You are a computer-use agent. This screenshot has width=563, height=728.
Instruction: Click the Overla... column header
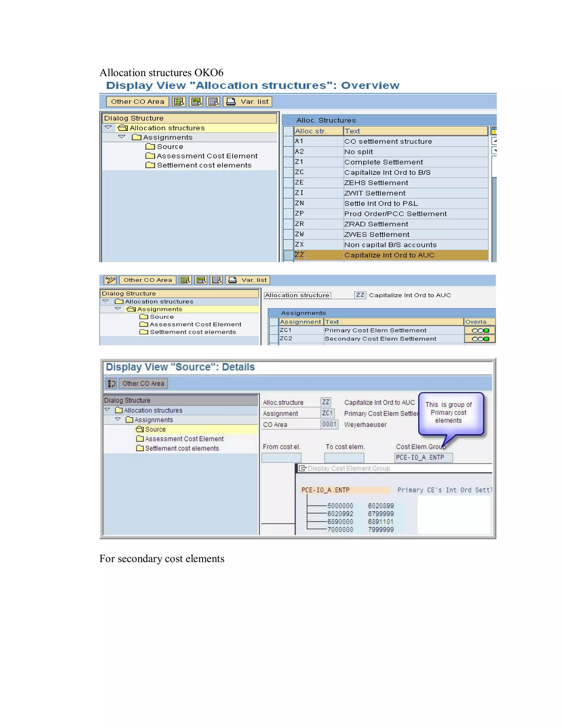480,322
